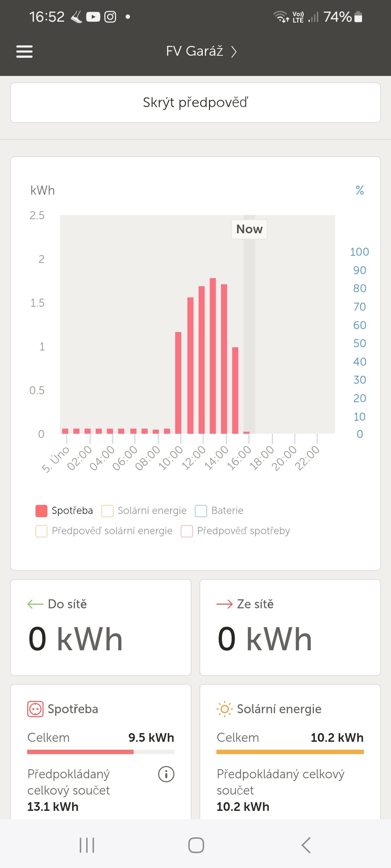Viewport: 391px width, 868px height.
Task: Click Skrýt předpověď button
Action: (x=195, y=103)
